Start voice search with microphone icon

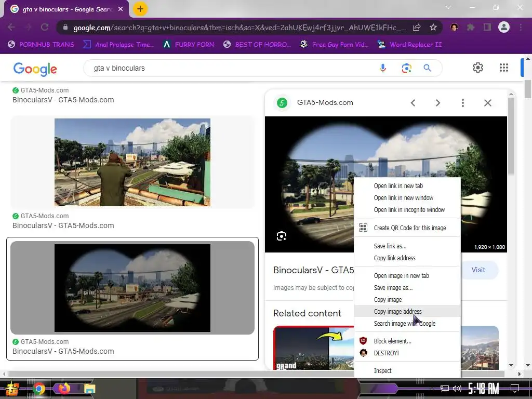pos(383,68)
